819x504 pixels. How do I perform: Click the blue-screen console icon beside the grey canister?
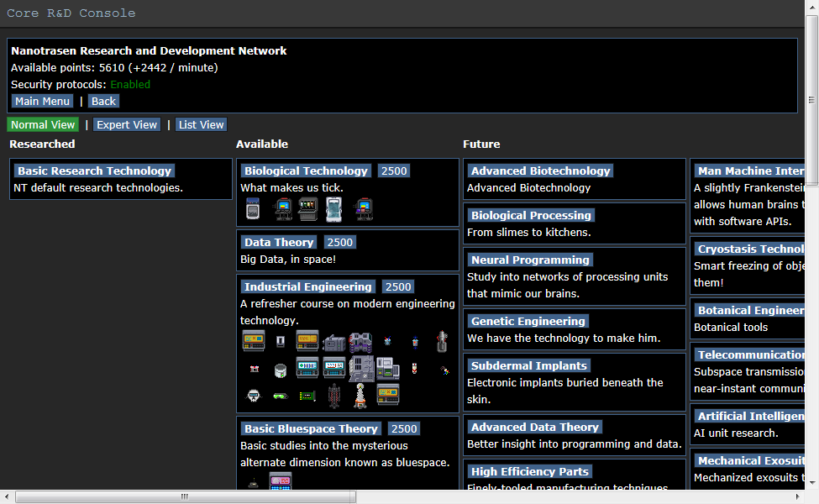tap(307, 367)
